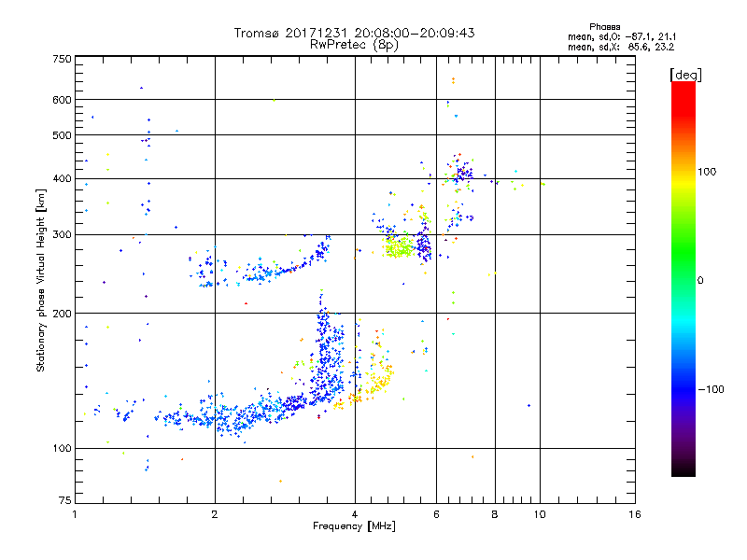Click the y-axis label '75'
The width and height of the screenshot is (747, 560).
[x=65, y=500]
